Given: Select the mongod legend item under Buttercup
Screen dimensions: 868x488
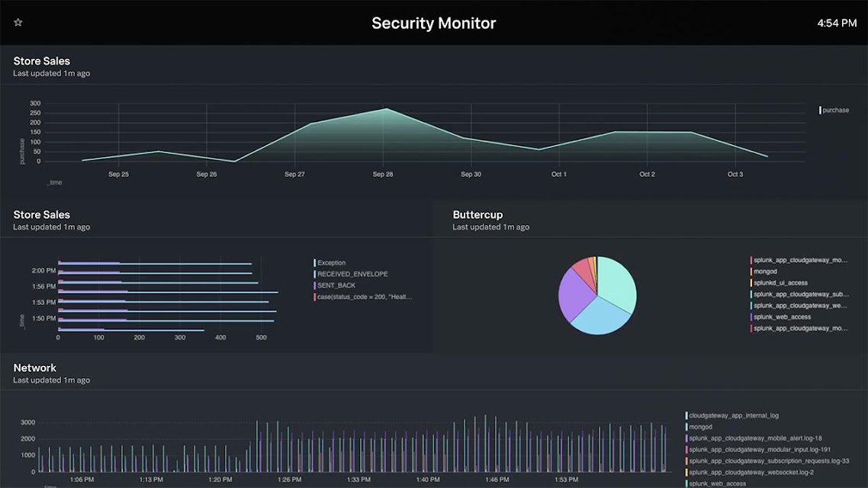Looking at the screenshot, I should [x=764, y=271].
